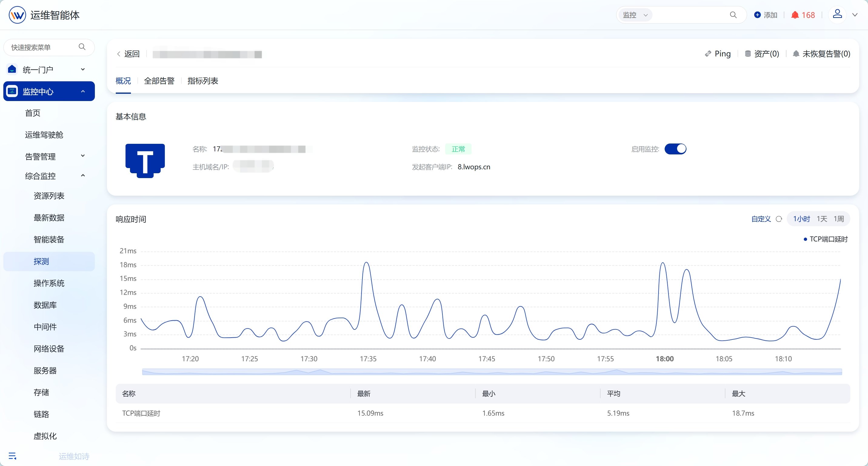The image size is (868, 466).
Task: Select the 1周 time range
Action: pos(839,219)
